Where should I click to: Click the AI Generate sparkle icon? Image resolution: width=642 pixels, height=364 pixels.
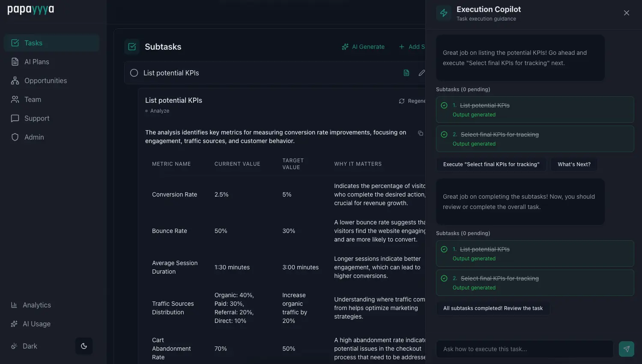click(x=345, y=46)
